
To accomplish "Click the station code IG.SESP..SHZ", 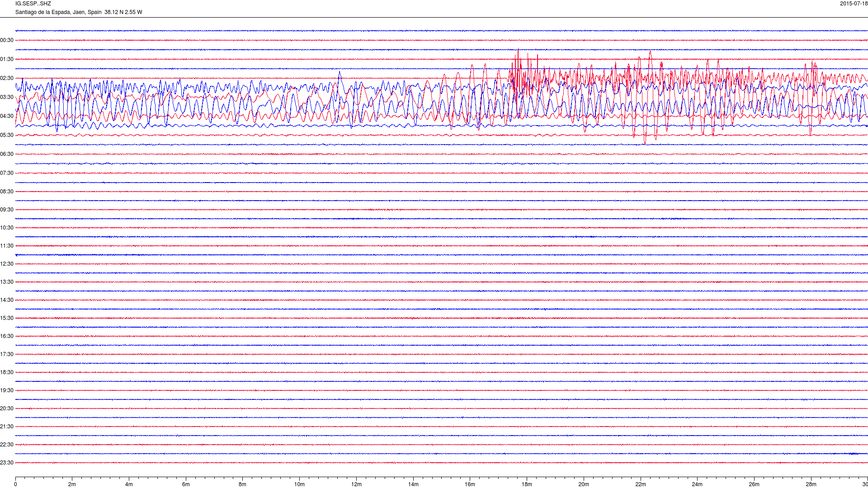I will (x=33, y=4).
